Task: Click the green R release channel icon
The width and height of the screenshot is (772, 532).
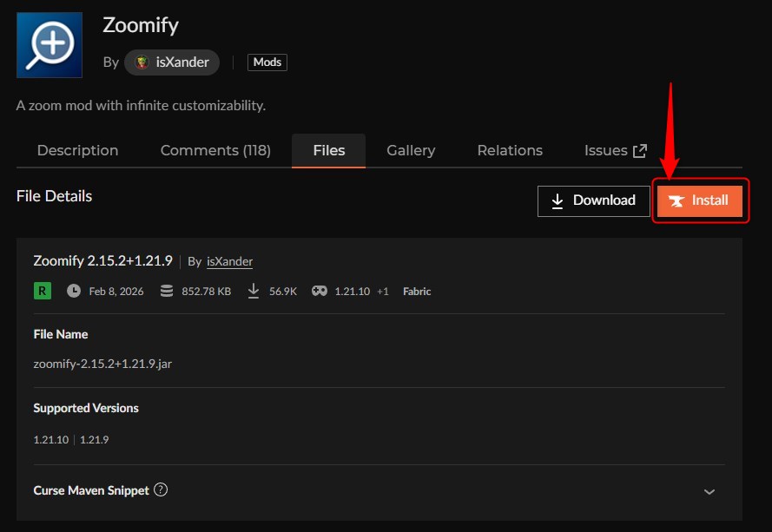Action: click(x=42, y=290)
